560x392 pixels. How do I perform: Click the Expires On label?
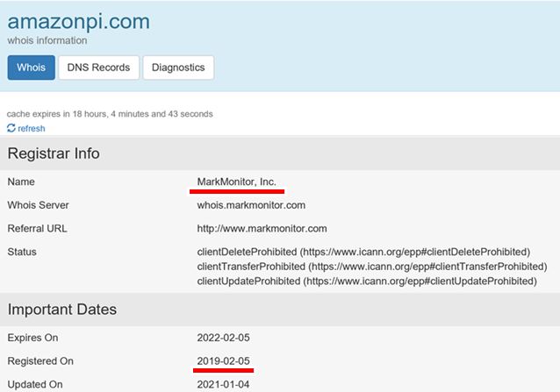point(32,338)
